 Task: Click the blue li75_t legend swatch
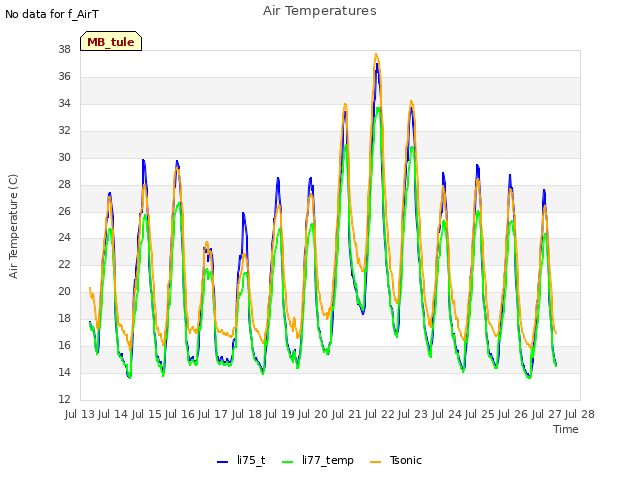222,461
